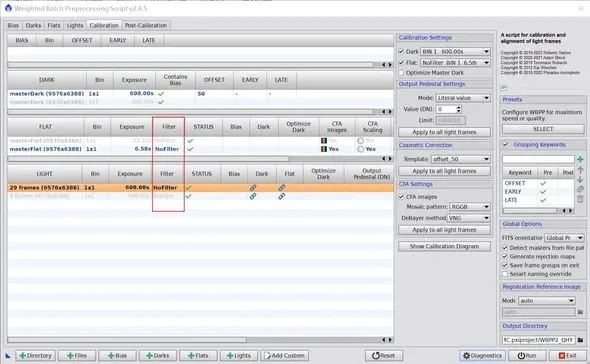
Task: Click the link icon beside the keyword list
Action: [580, 189]
